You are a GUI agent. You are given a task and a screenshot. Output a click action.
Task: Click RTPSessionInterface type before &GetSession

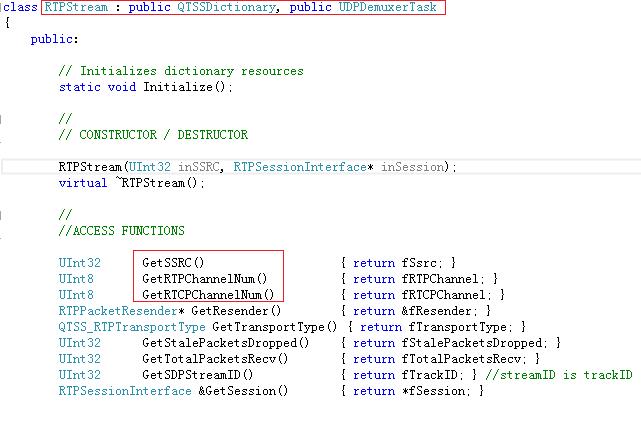125,391
